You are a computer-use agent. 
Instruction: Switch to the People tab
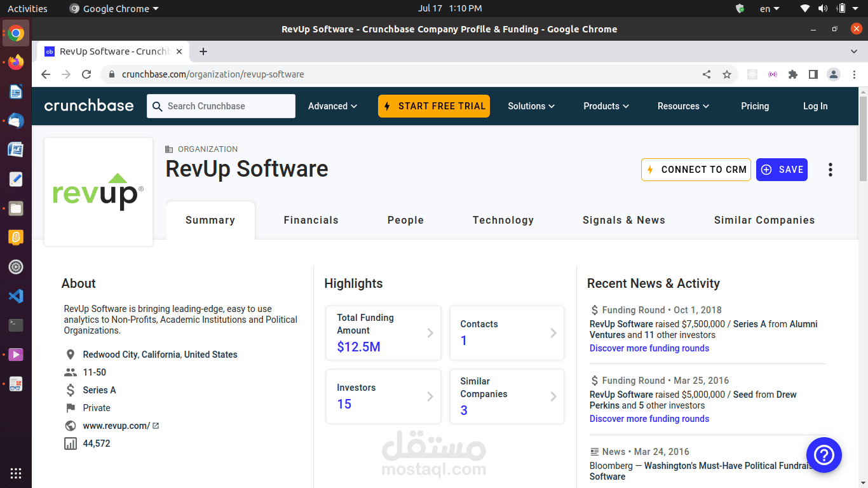click(405, 220)
